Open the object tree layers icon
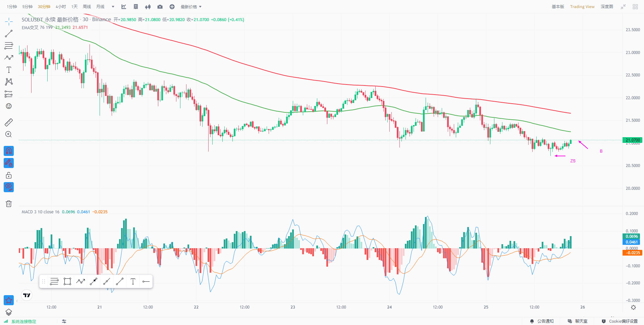Screen dimensions: 644x325 pyautogui.click(x=9, y=312)
